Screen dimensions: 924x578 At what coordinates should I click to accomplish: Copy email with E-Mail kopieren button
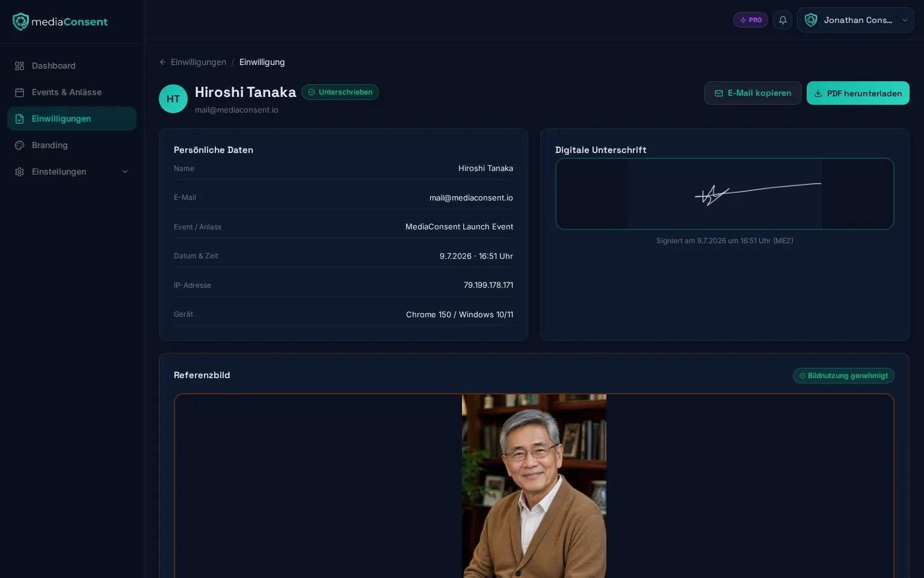[x=753, y=93]
